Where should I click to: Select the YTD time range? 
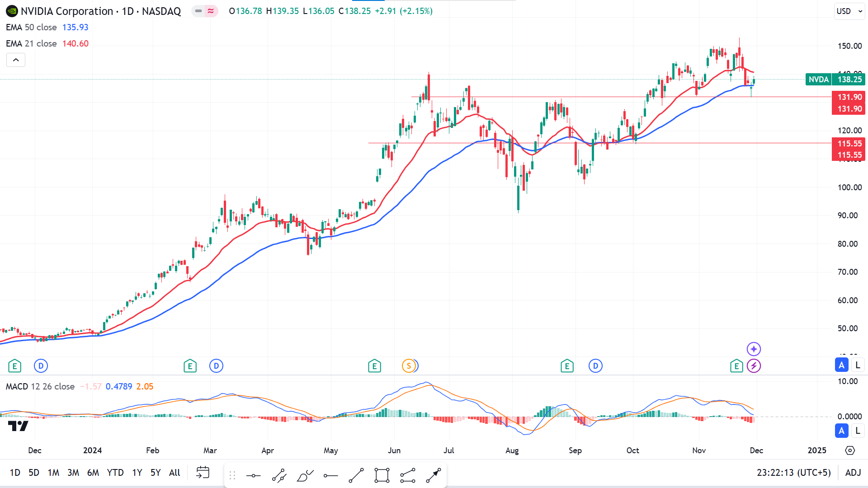(115, 473)
